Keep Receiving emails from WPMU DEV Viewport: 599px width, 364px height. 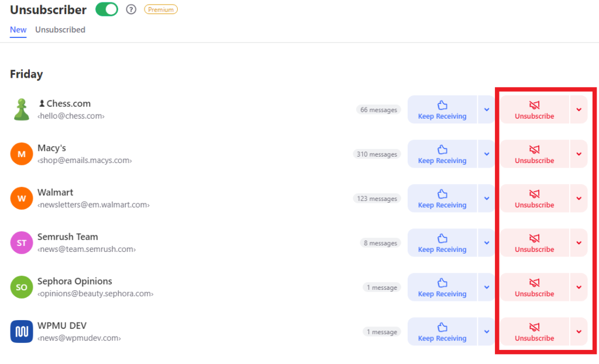pyautogui.click(x=442, y=331)
